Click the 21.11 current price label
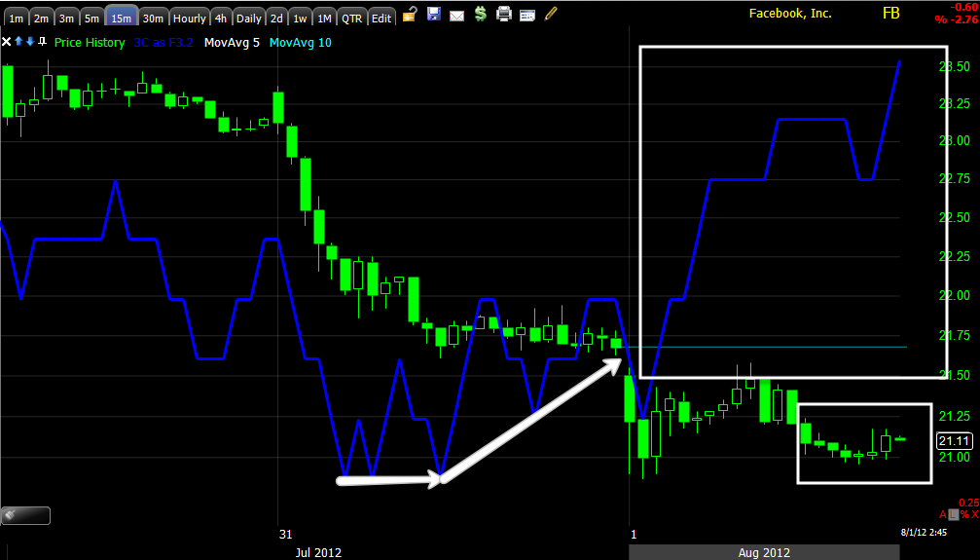This screenshot has width=980, height=560. (x=955, y=441)
